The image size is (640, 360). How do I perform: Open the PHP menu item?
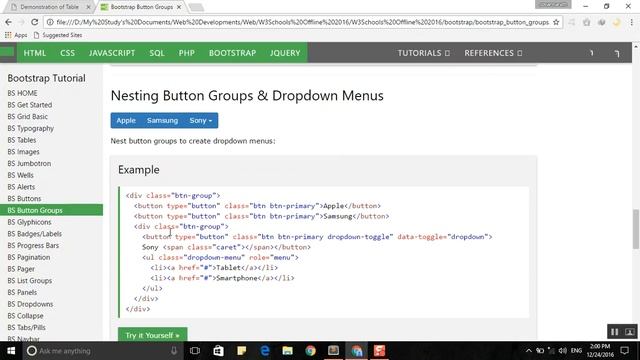pos(187,53)
